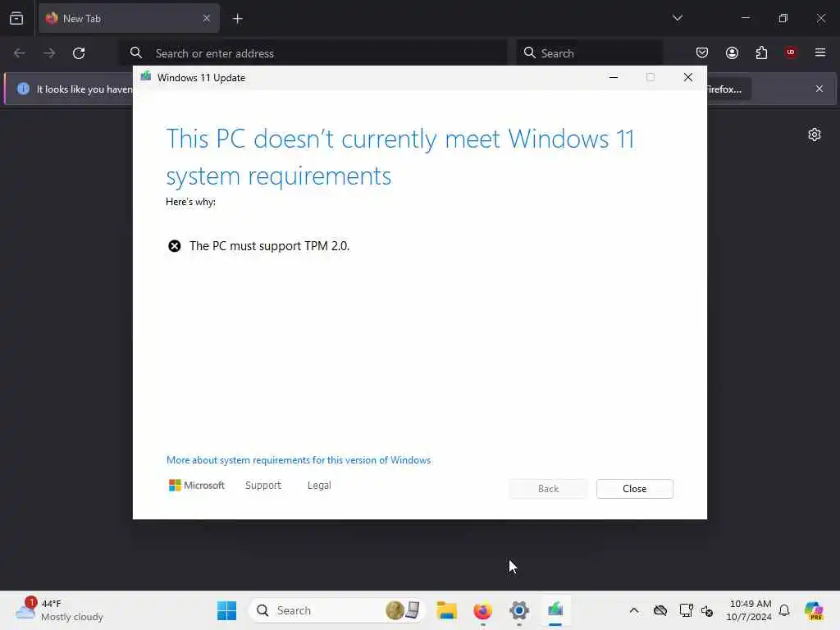The width and height of the screenshot is (840, 630).
Task: Click the disabled Back button in the dialog
Action: [x=548, y=489]
